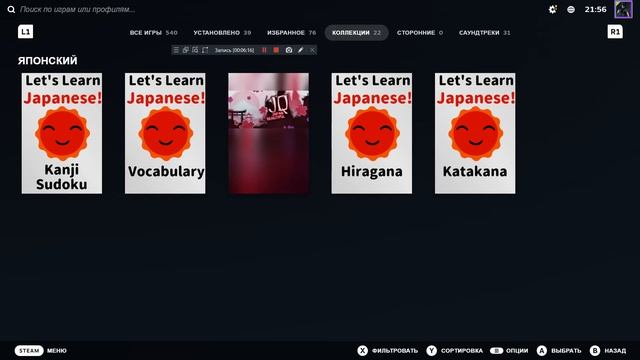Click the clock showing 21:56
This screenshot has height=360, width=640.
[x=596, y=9]
